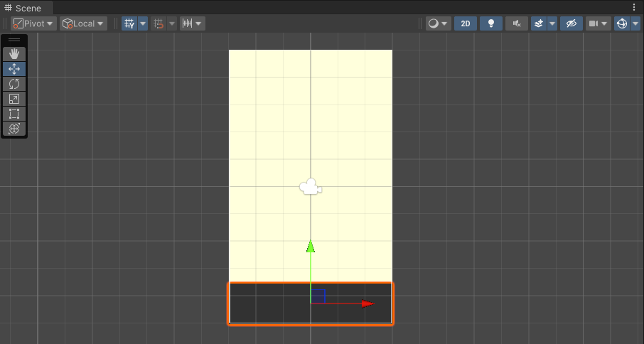Toggle grid visibility button
Image resolution: width=644 pixels, height=344 pixels.
tap(129, 23)
